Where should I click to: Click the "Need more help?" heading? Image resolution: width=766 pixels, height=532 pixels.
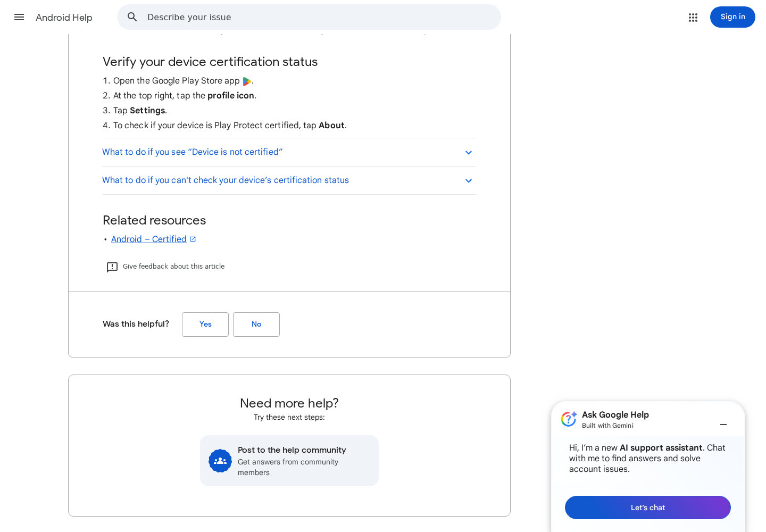[x=289, y=403]
